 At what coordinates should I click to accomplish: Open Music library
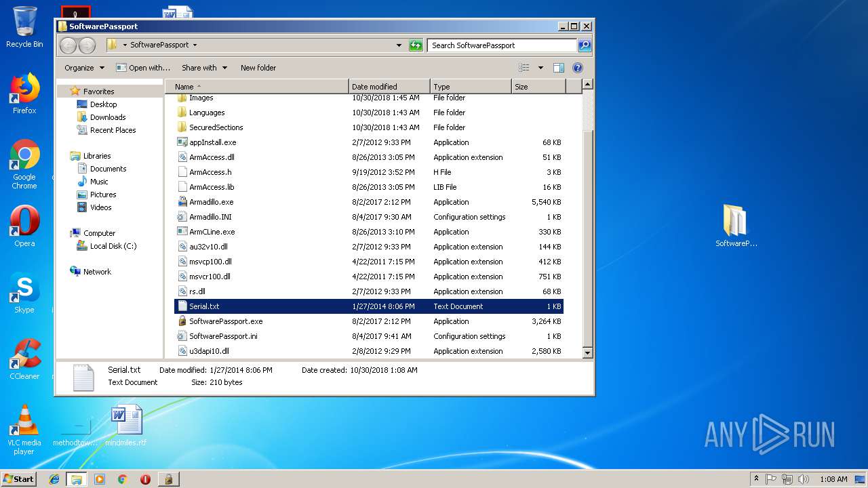[99, 182]
